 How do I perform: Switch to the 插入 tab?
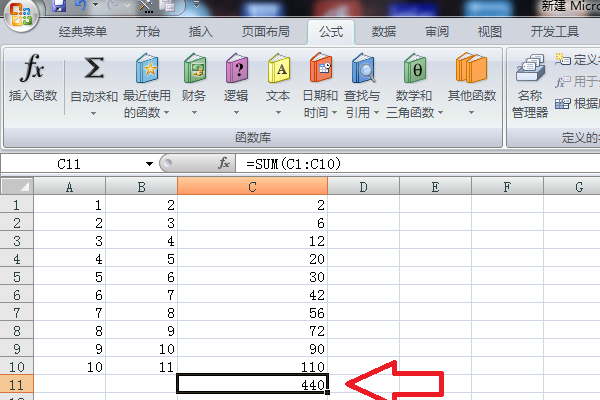click(201, 32)
